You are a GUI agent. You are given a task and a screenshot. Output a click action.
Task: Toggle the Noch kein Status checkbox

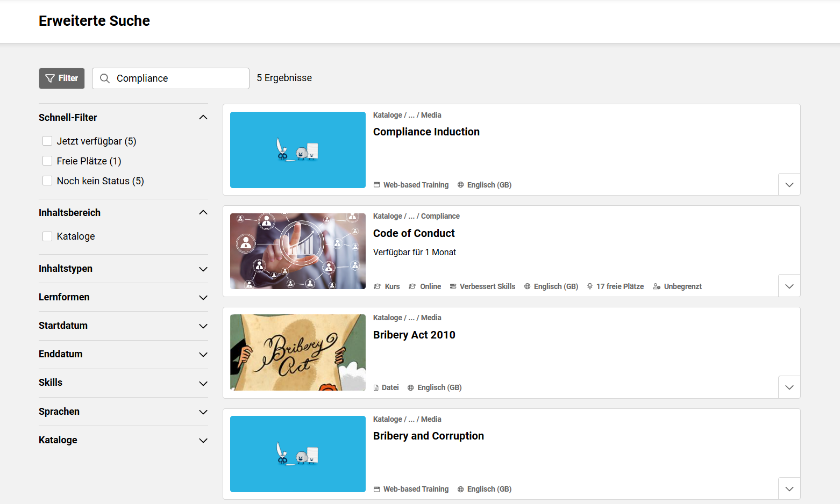[47, 181]
